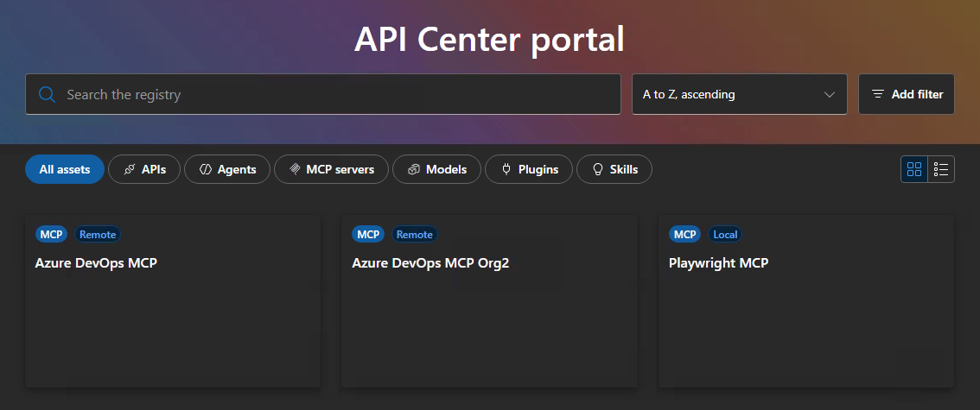Click the API Center portal heading
Image resolution: width=980 pixels, height=410 pixels.
coord(489,40)
